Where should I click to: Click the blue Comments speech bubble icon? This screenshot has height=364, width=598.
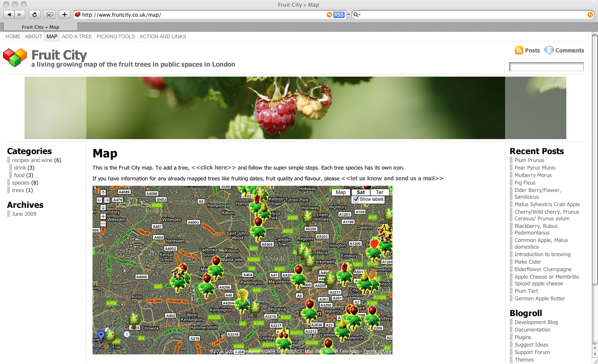549,50
